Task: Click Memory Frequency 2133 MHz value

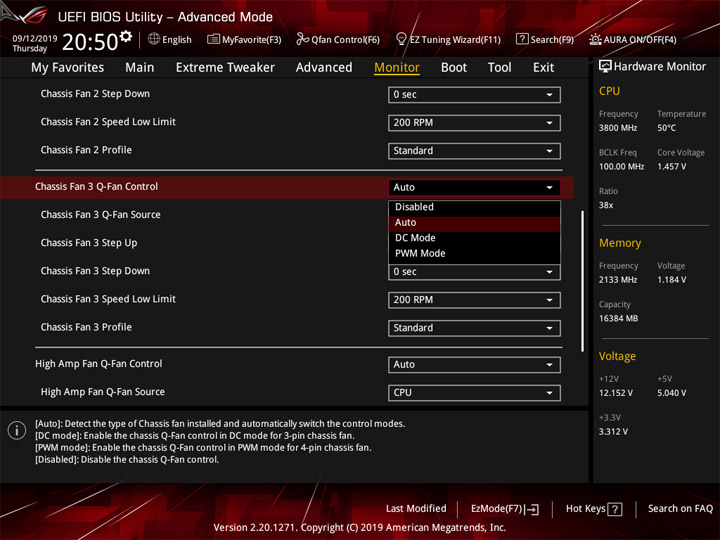Action: (x=618, y=280)
